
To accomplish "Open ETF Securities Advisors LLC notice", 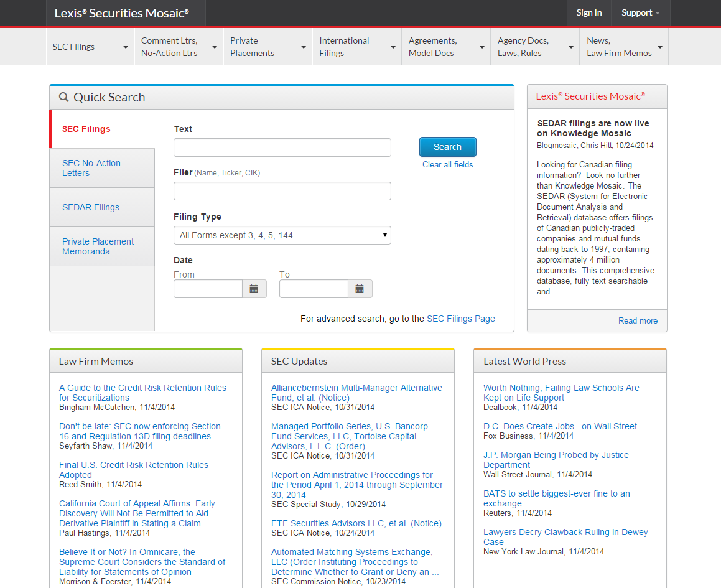I will (x=356, y=523).
